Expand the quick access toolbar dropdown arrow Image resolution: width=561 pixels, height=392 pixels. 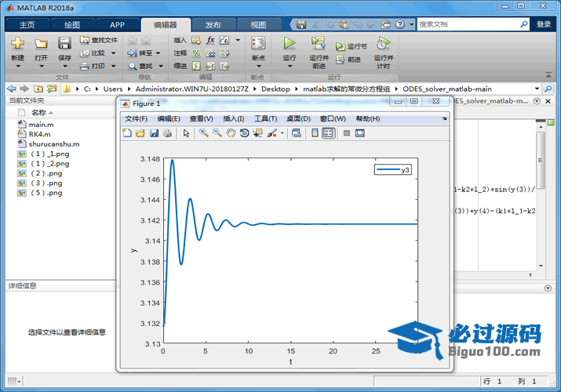(x=411, y=24)
